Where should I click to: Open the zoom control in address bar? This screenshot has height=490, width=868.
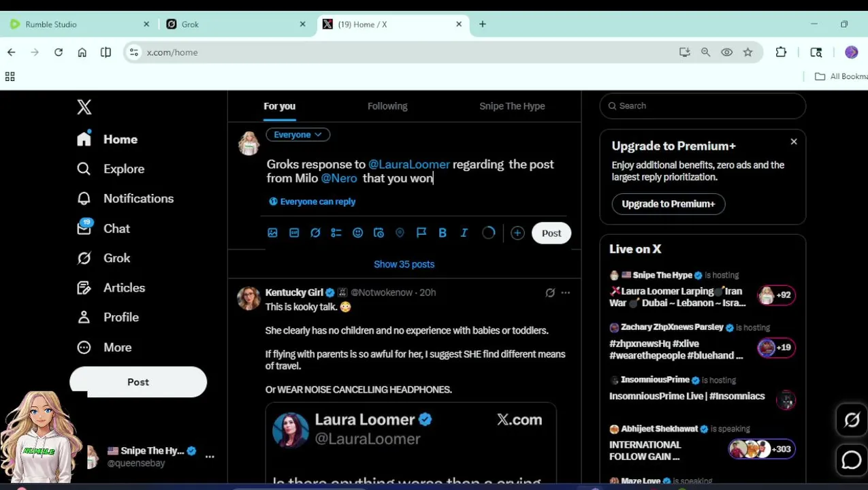click(706, 52)
